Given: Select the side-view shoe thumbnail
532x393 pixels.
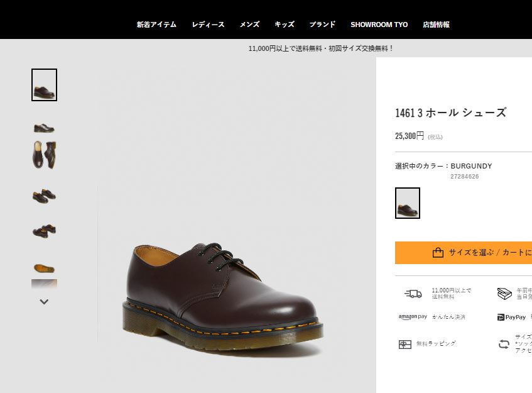Looking at the screenshot, I should (x=43, y=126).
